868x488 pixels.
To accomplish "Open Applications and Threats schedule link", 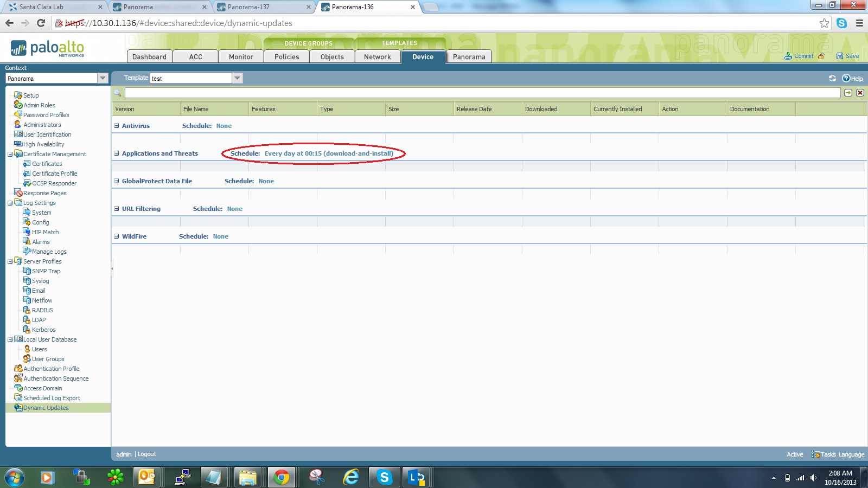I will tap(329, 153).
